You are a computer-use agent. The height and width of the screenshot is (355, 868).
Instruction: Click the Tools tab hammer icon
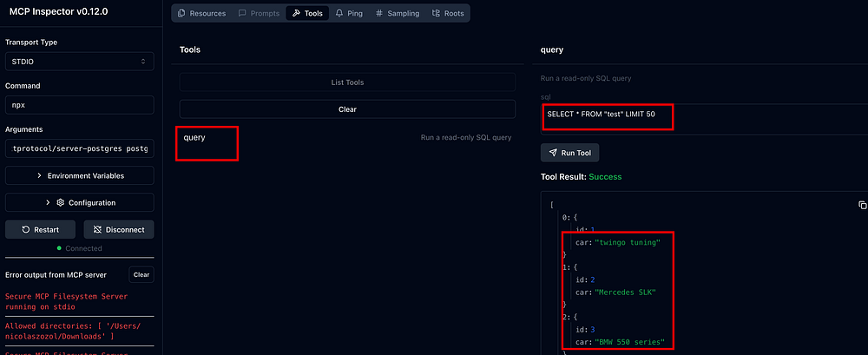click(296, 13)
